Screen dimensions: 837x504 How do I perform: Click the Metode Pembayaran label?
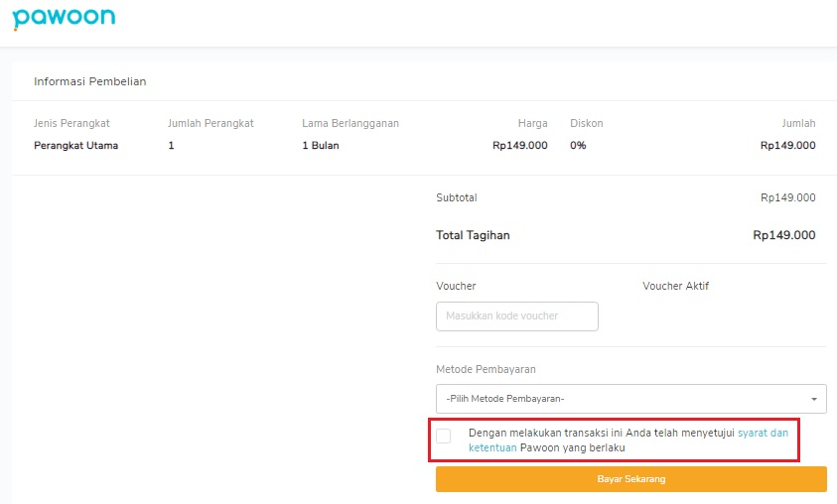486,369
